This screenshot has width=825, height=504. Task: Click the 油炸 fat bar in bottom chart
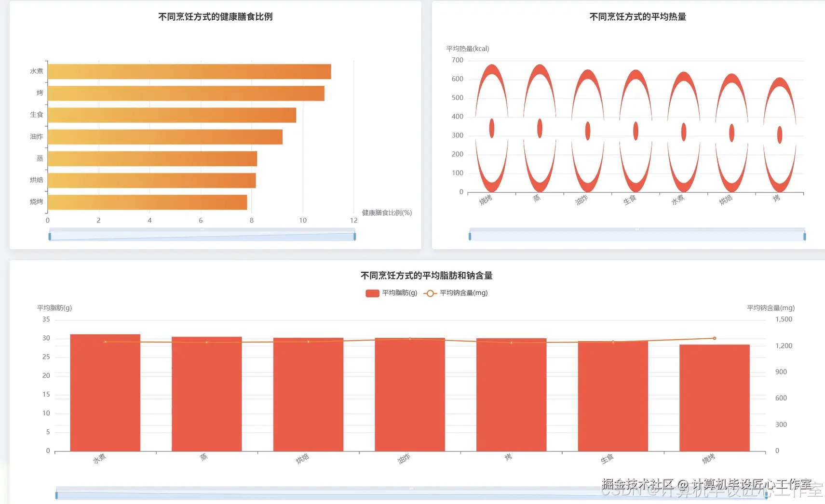pos(410,395)
